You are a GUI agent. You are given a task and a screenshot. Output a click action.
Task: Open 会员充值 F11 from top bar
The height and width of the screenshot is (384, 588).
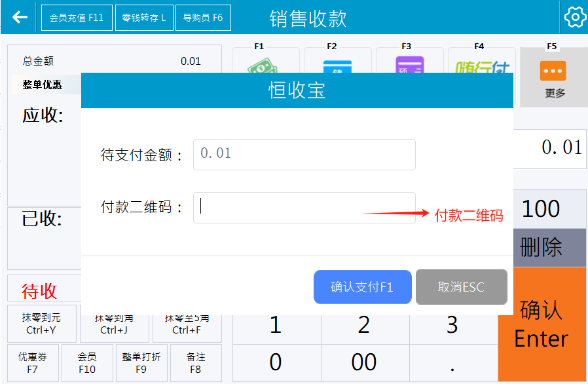point(77,18)
